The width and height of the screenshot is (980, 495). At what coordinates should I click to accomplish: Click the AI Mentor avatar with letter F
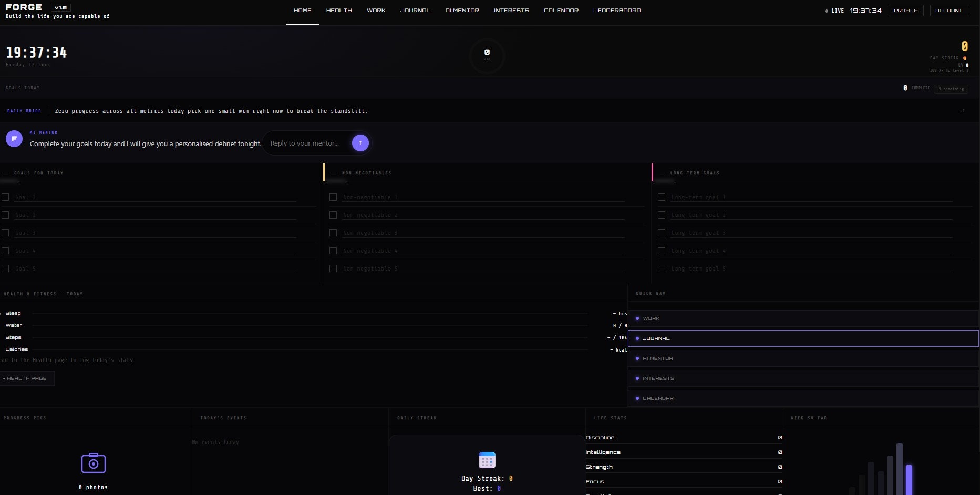tap(14, 139)
